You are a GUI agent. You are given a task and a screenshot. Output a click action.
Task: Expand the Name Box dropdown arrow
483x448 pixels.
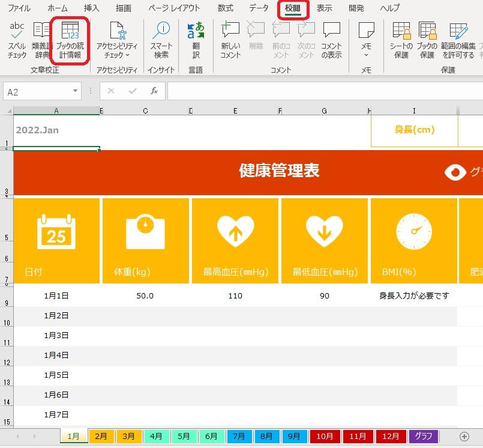(x=76, y=91)
